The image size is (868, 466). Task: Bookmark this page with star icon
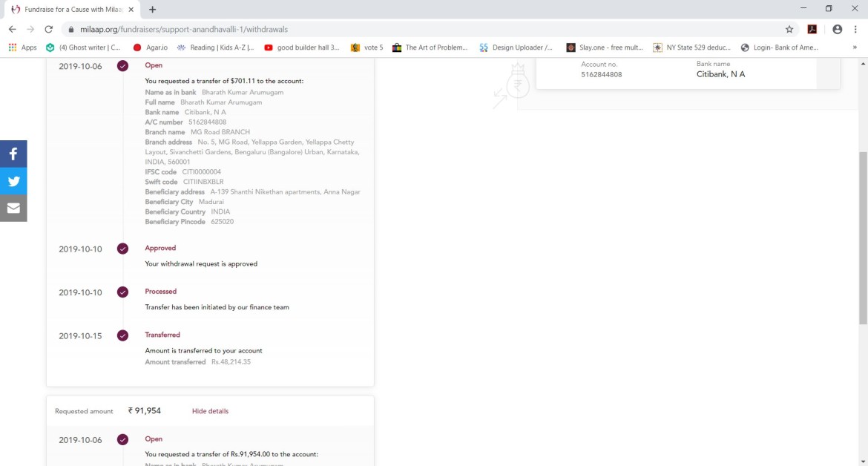coord(789,30)
